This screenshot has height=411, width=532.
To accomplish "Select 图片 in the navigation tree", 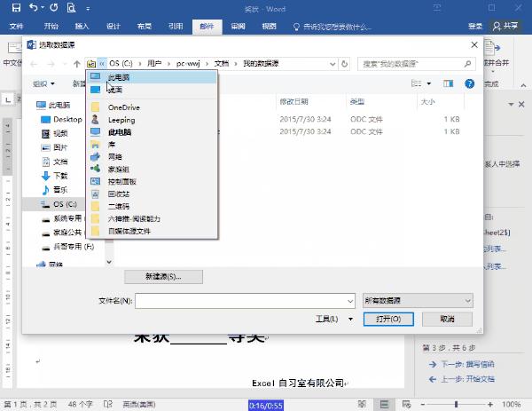I will [54, 147].
